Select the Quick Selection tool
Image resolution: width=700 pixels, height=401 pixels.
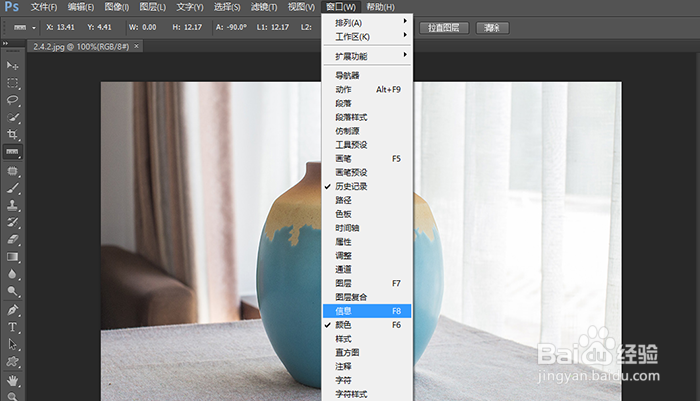[12, 117]
